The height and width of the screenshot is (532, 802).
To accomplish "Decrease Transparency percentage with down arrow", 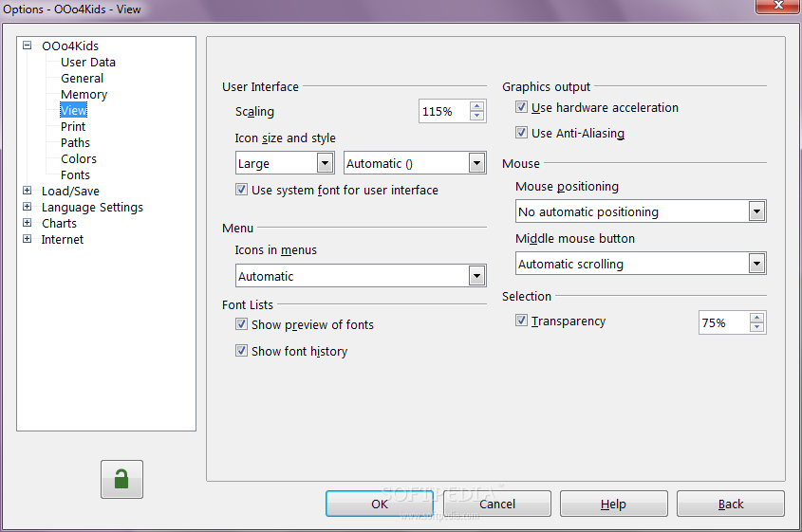I will click(756, 327).
